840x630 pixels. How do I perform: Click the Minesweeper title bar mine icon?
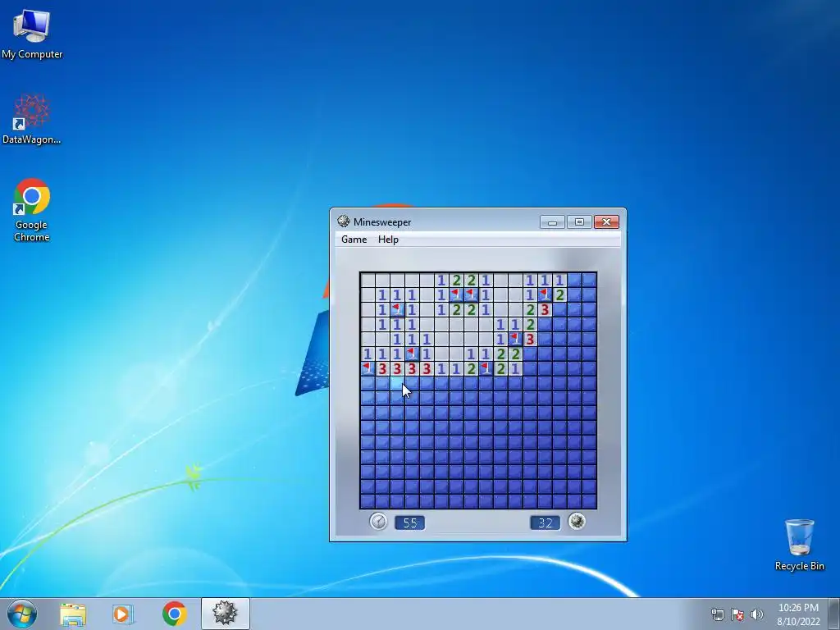pyautogui.click(x=344, y=221)
